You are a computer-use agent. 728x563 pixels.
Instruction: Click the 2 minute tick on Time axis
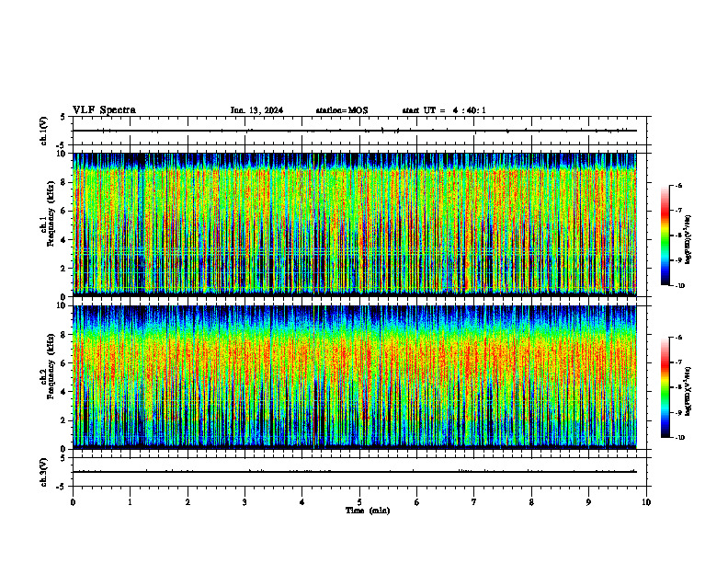point(188,502)
